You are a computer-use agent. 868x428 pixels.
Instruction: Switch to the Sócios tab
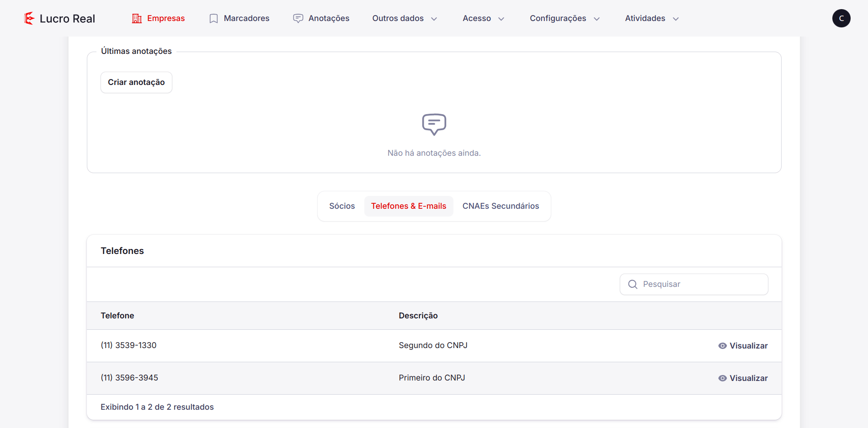coord(342,206)
